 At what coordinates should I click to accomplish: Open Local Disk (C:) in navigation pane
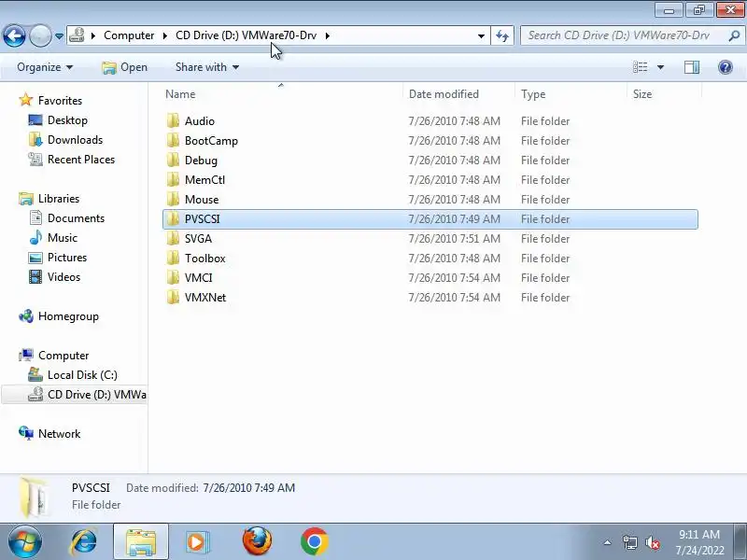(73, 375)
